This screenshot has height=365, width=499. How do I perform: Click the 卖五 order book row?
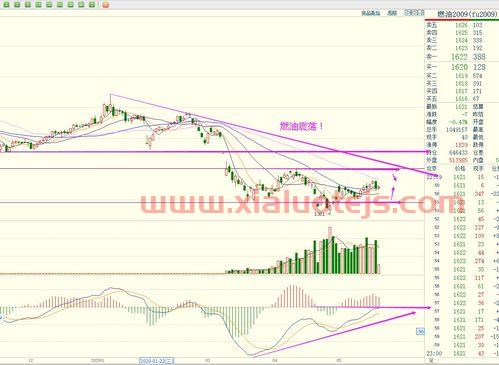pos(462,25)
